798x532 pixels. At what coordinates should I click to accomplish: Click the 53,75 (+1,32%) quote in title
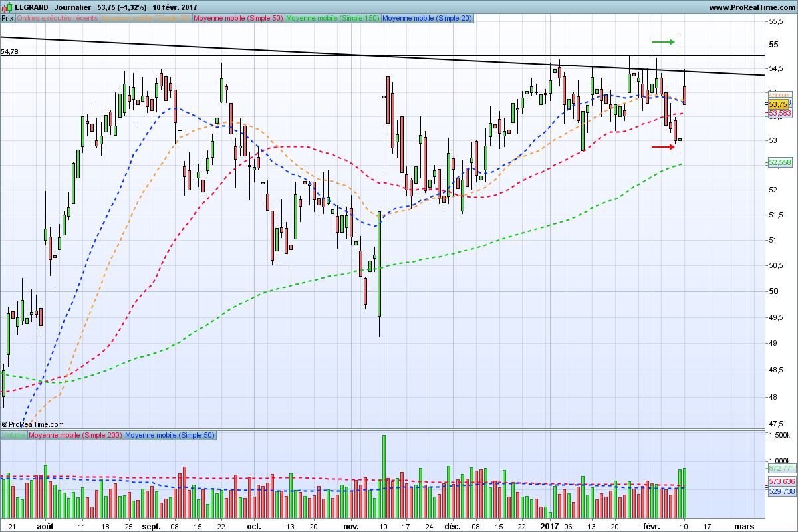coord(122,7)
